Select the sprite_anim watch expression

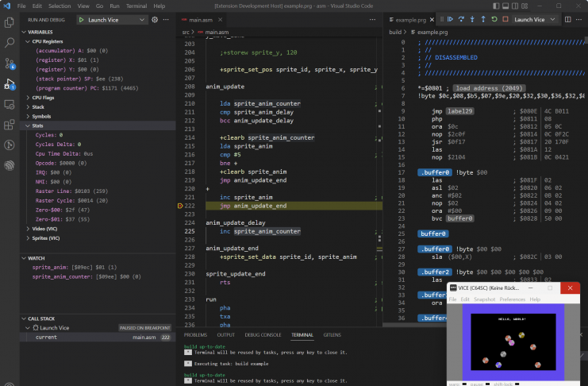pos(98,268)
